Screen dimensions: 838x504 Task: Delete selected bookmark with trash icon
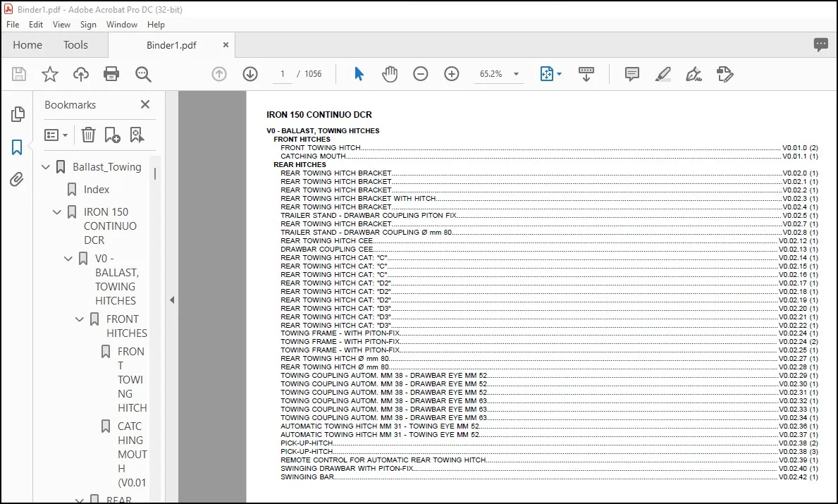tap(88, 135)
